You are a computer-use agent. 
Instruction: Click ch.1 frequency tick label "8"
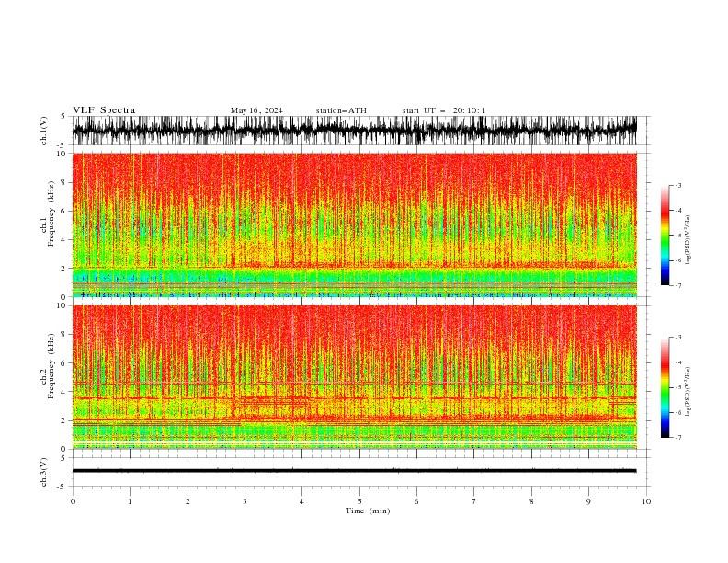coord(63,182)
